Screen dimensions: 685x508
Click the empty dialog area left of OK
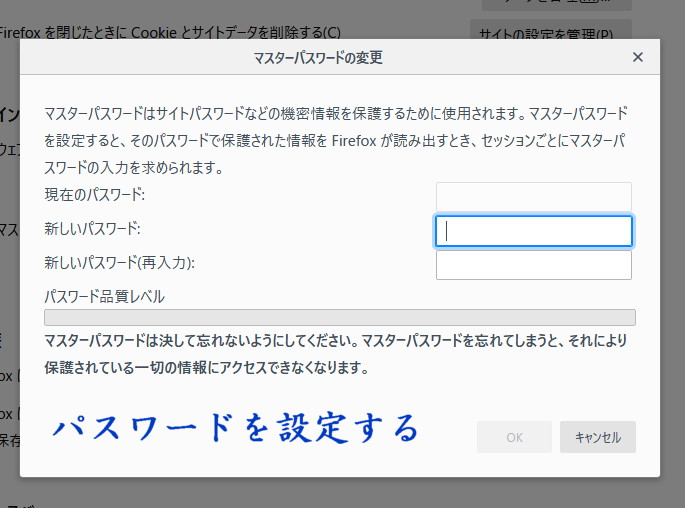click(x=450, y=437)
